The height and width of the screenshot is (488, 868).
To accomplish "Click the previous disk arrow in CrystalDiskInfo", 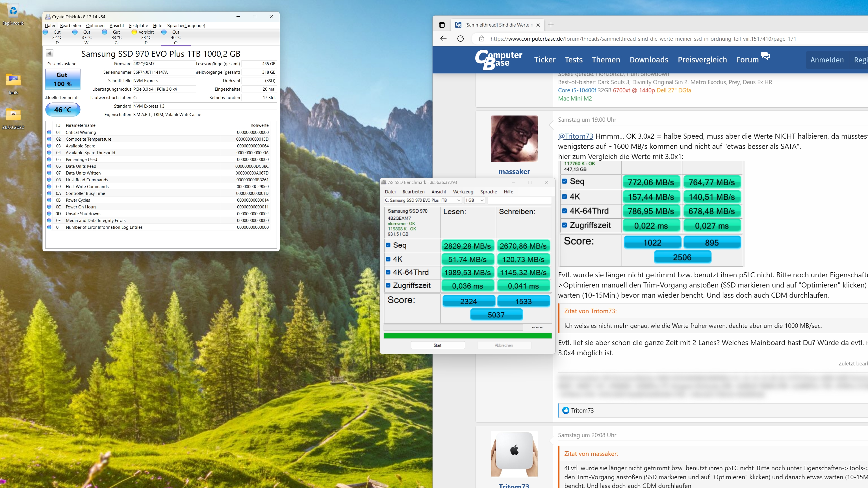I will point(49,53).
